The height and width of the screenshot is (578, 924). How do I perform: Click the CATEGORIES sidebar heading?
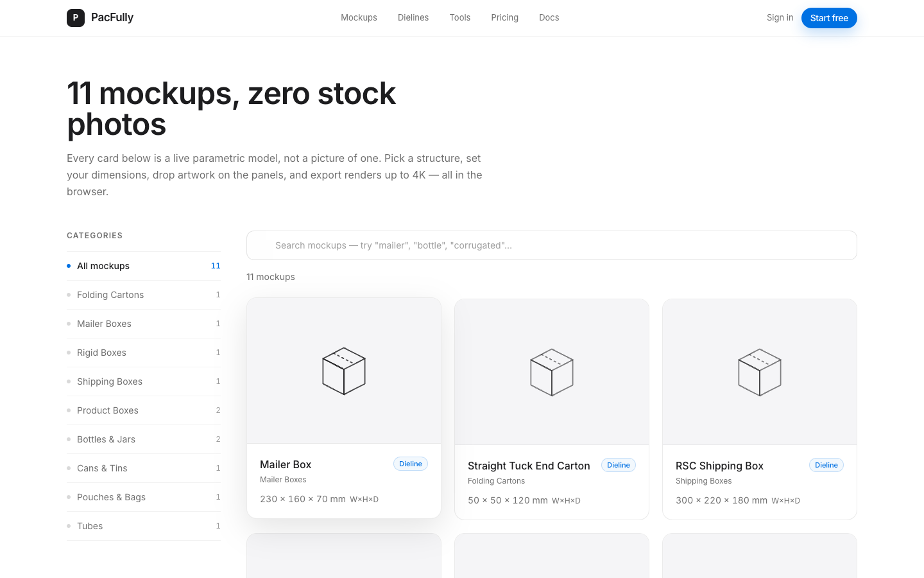click(94, 236)
